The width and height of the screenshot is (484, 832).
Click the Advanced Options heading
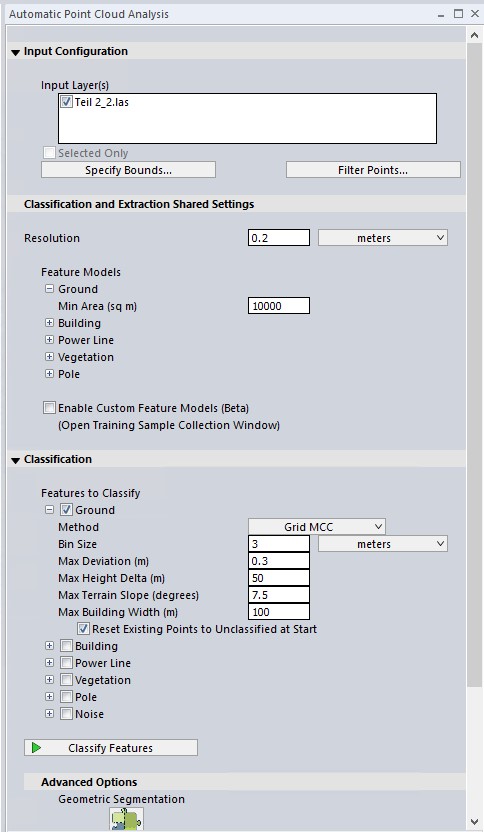[x=89, y=782]
